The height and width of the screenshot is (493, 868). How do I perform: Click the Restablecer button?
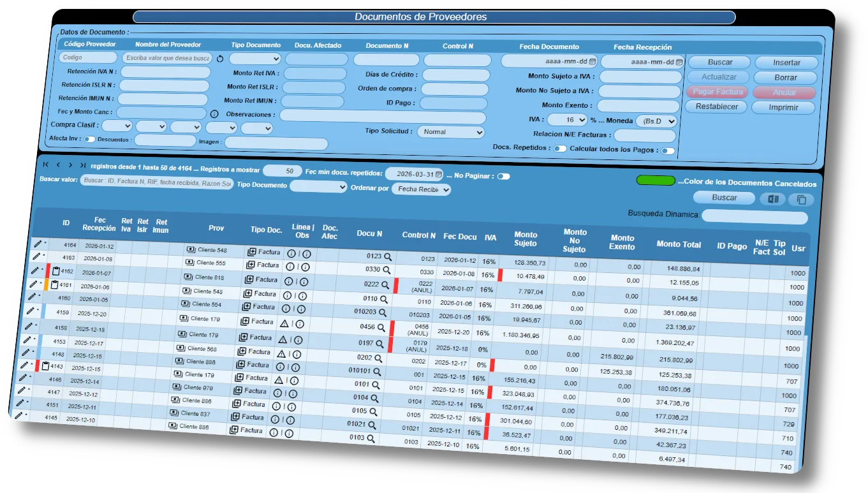tap(716, 107)
